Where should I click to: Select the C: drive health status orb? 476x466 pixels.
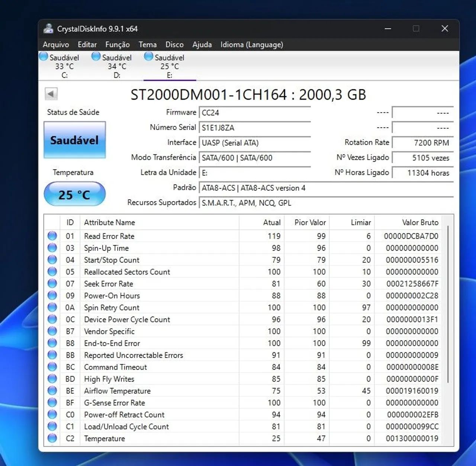44,57
